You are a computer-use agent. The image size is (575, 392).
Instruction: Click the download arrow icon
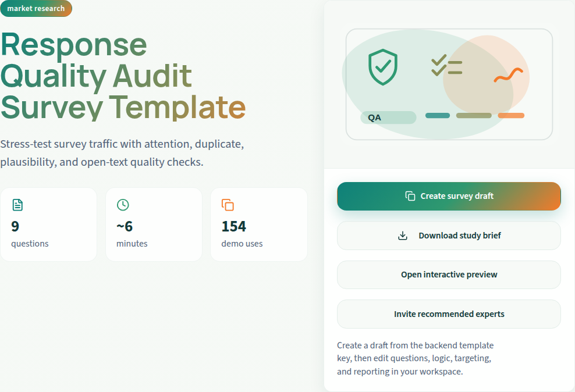click(403, 236)
